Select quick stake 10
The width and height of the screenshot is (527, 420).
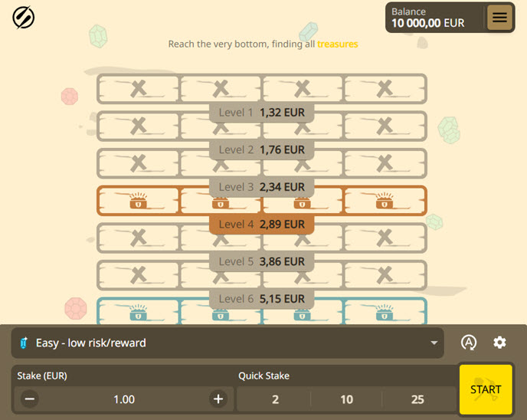point(346,399)
